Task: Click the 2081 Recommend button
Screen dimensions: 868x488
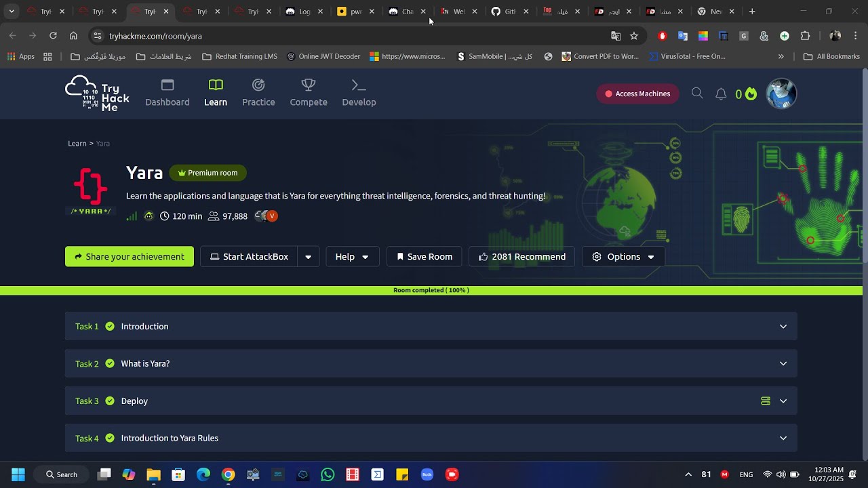Action: tap(522, 257)
